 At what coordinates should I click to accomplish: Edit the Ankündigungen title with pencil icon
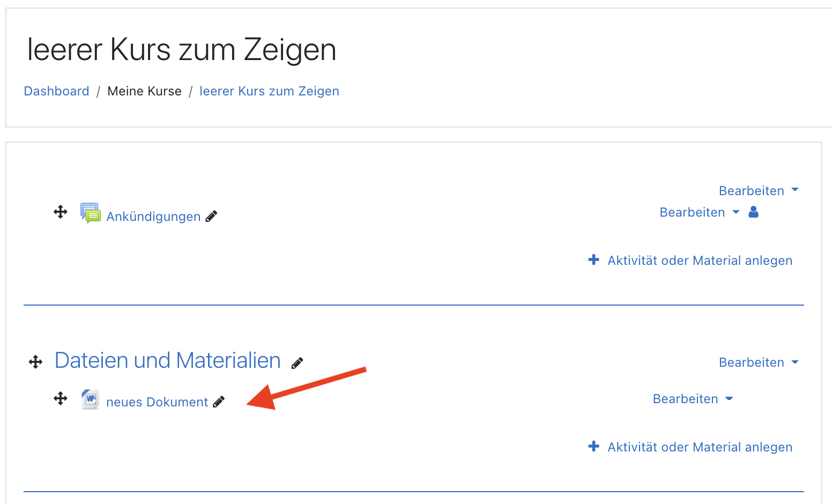point(212,216)
